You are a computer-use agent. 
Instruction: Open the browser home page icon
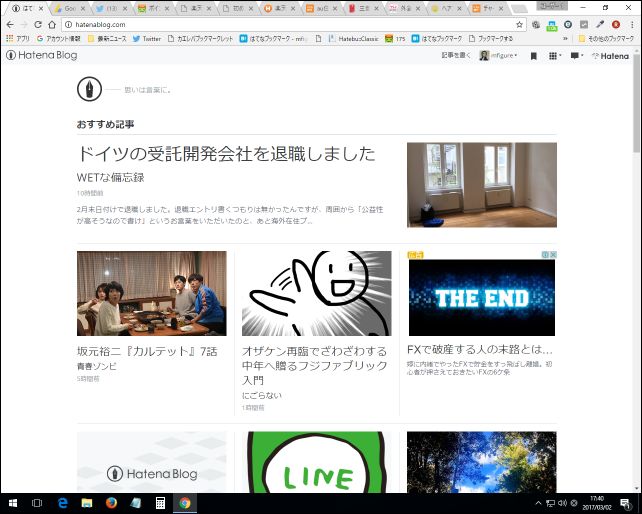pos(52,25)
